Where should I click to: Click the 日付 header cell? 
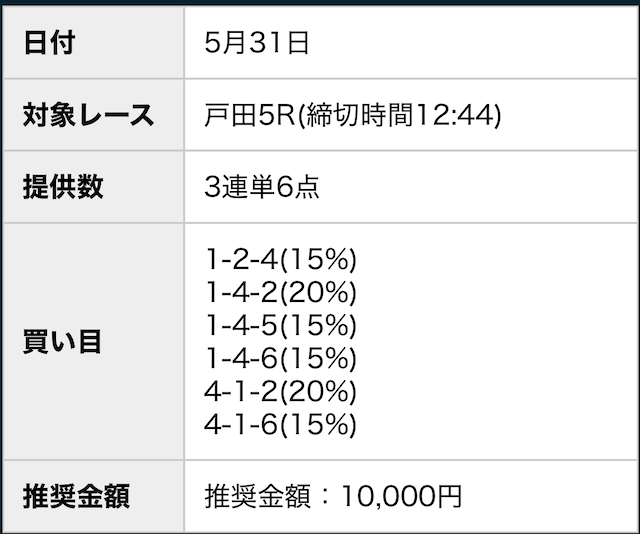pos(50,42)
